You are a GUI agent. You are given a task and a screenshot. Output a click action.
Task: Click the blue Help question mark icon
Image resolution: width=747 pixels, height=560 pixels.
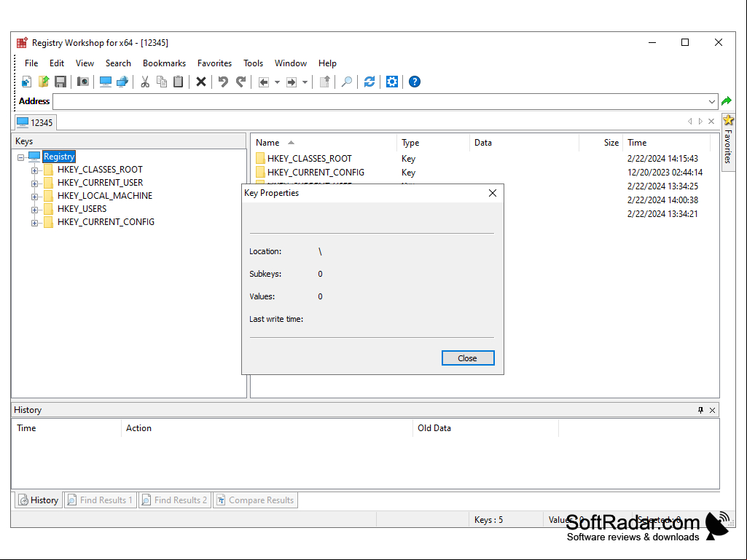pyautogui.click(x=415, y=82)
